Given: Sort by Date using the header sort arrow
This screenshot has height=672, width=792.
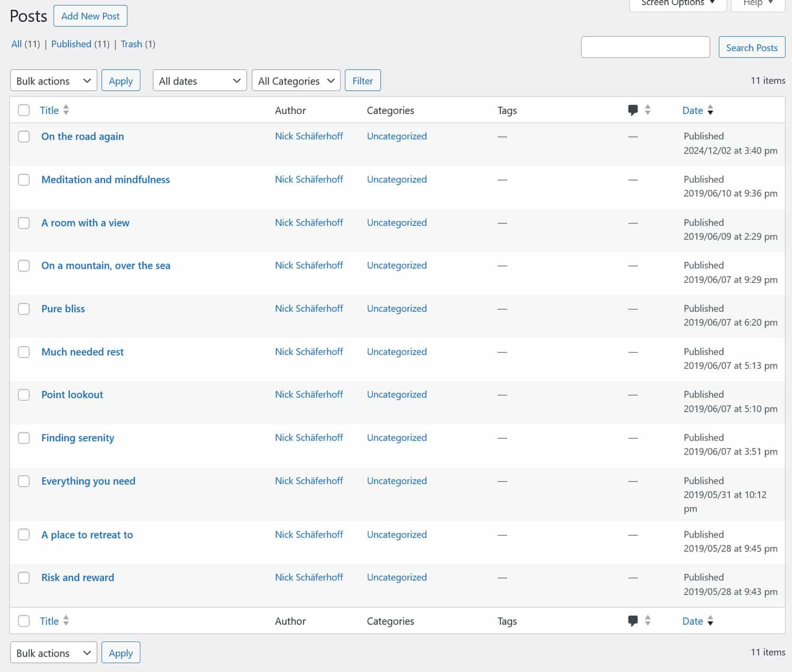Looking at the screenshot, I should coord(710,110).
